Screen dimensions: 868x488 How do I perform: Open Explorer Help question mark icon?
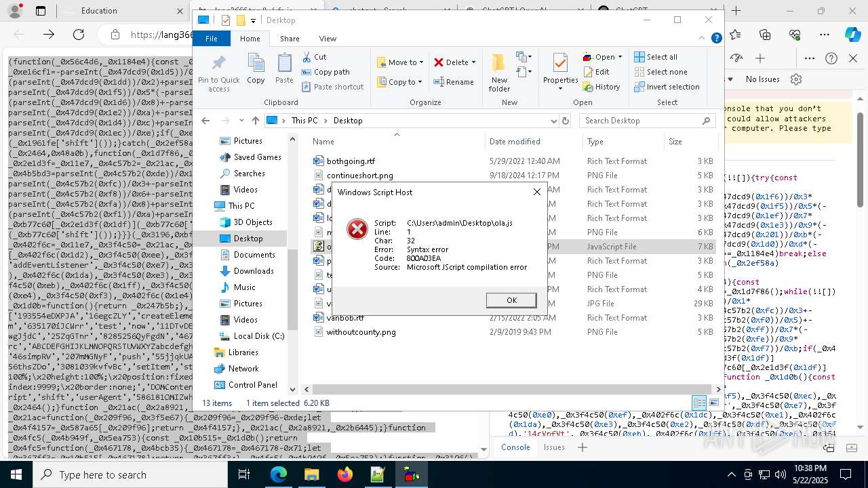click(716, 39)
